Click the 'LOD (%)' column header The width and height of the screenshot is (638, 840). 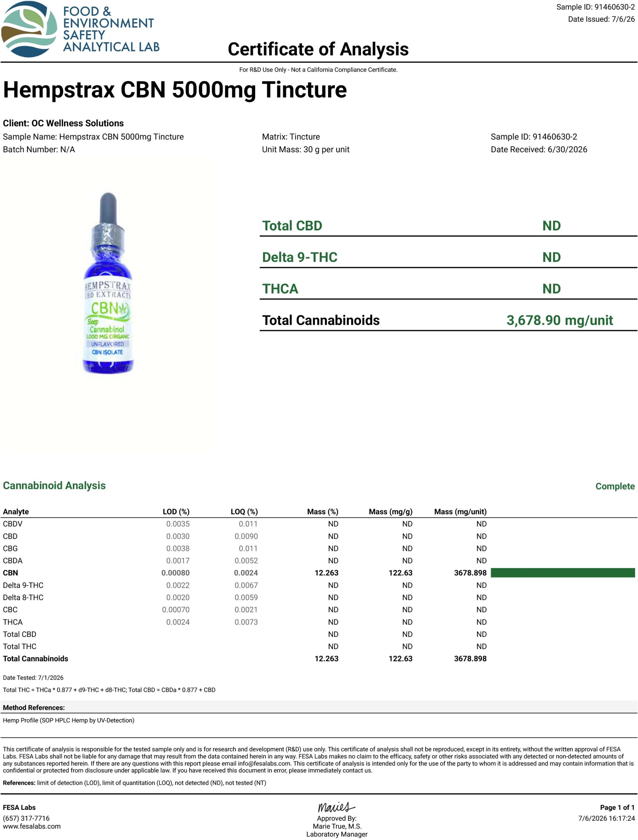[x=176, y=512]
